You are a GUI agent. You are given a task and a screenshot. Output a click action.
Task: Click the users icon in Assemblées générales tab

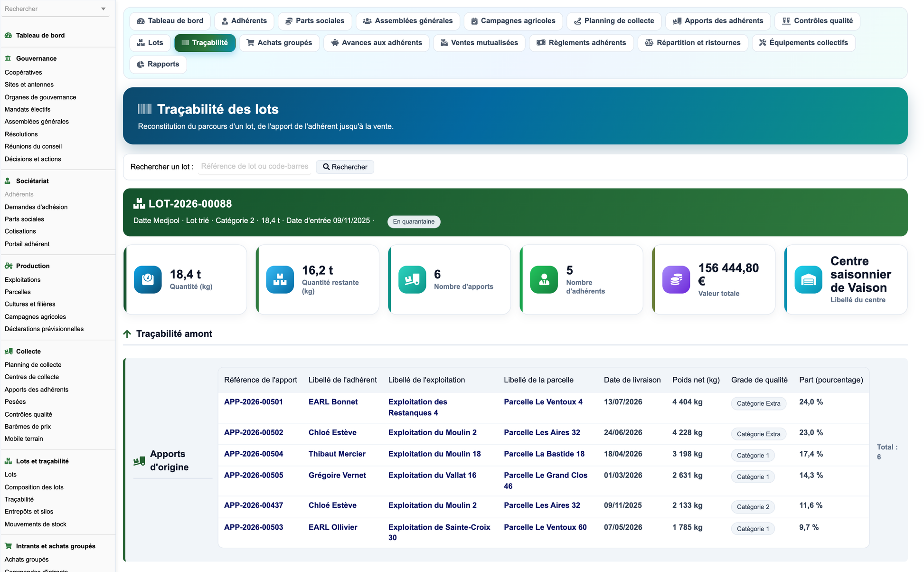[367, 21]
